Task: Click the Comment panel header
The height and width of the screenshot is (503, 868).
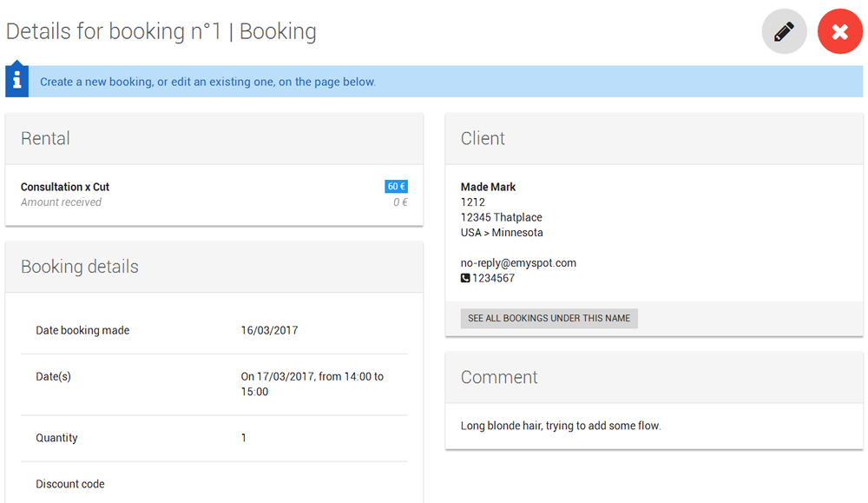Action: pyautogui.click(x=654, y=377)
